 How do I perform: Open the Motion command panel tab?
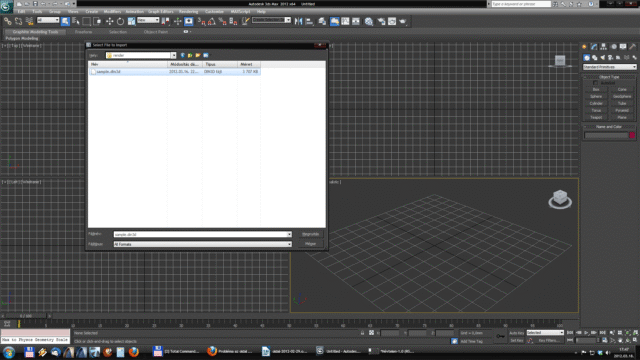pyautogui.click(x=613, y=47)
